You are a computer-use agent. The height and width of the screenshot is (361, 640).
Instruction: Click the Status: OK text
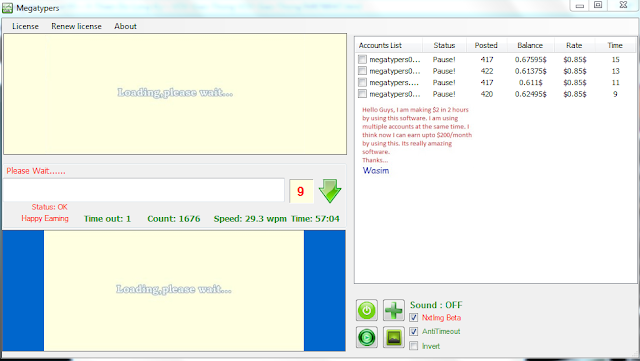pos(49,207)
